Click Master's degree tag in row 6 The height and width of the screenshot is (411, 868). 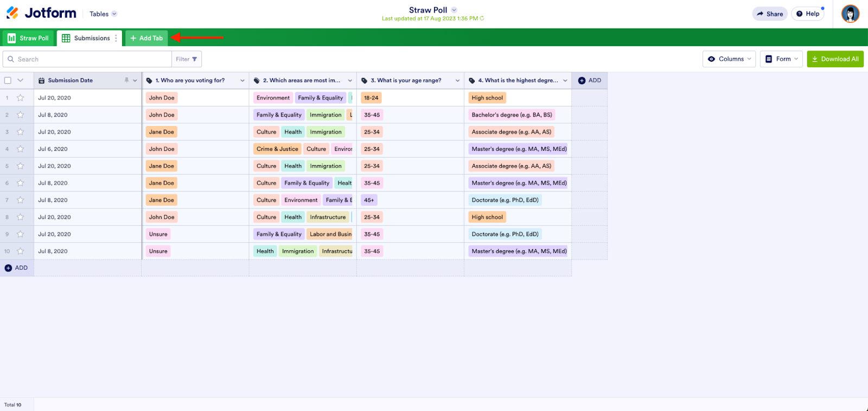tap(519, 183)
